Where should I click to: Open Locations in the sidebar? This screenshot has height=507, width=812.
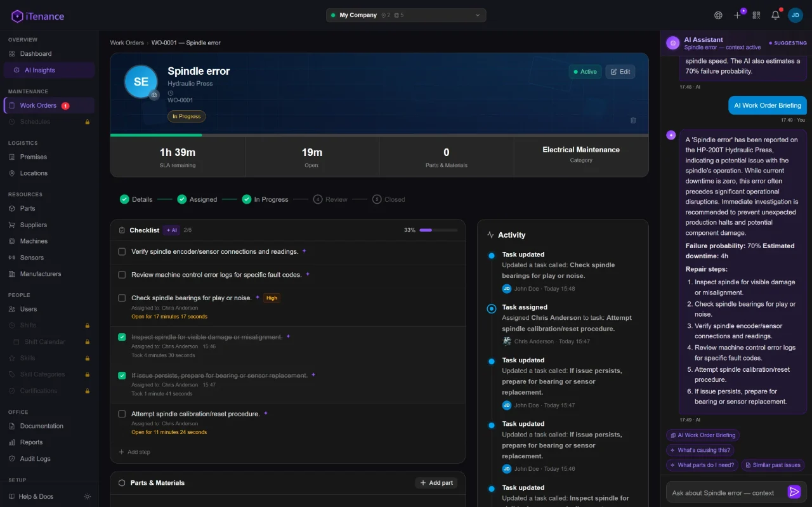tap(49, 173)
